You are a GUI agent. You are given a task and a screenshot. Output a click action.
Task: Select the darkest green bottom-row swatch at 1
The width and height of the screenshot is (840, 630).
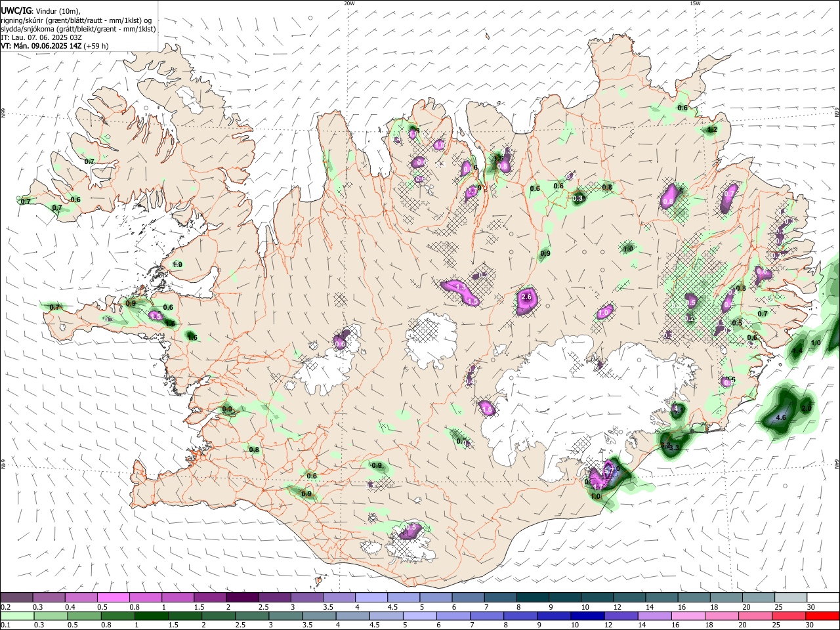(x=151, y=616)
